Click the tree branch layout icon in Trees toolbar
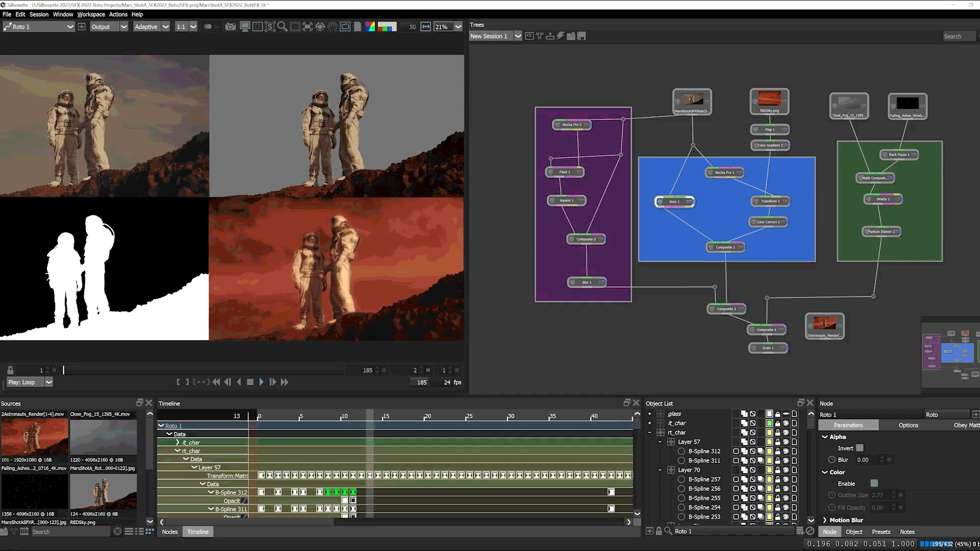The height and width of the screenshot is (551, 980). [540, 36]
